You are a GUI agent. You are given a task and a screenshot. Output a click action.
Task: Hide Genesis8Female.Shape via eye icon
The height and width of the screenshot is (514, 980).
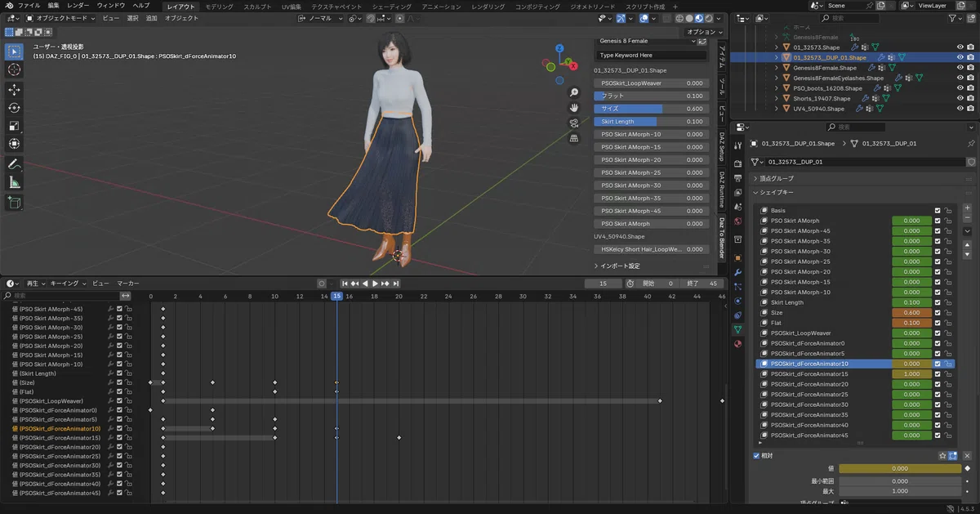click(960, 68)
